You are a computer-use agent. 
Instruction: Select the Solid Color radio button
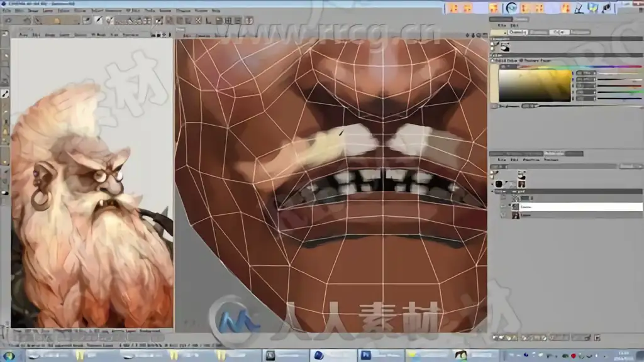pyautogui.click(x=493, y=60)
